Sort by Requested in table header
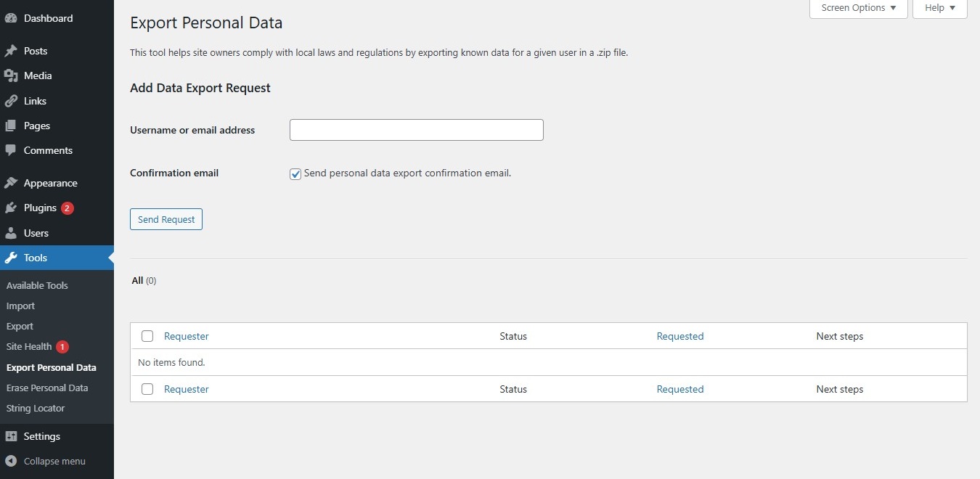This screenshot has width=980, height=479. point(680,336)
